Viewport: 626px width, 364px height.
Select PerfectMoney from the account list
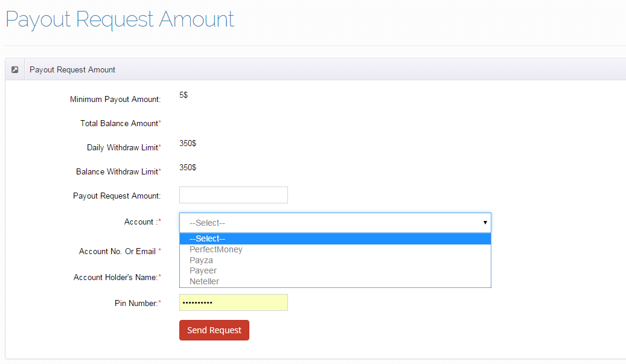point(216,249)
